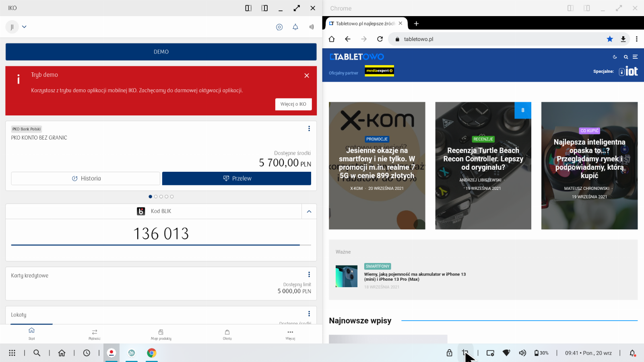Screen dimensions: 644x362
Task: Snap IKO window to right half
Action: coord(264,8)
